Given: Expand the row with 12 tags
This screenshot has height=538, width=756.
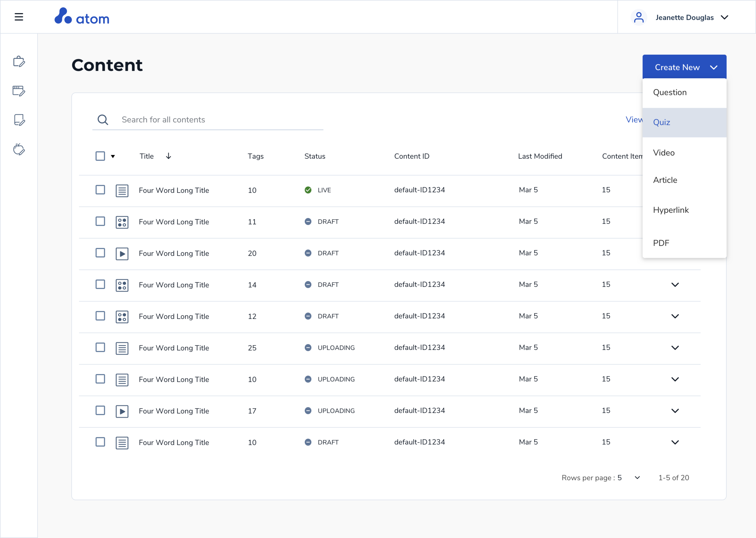Looking at the screenshot, I should coord(675,317).
